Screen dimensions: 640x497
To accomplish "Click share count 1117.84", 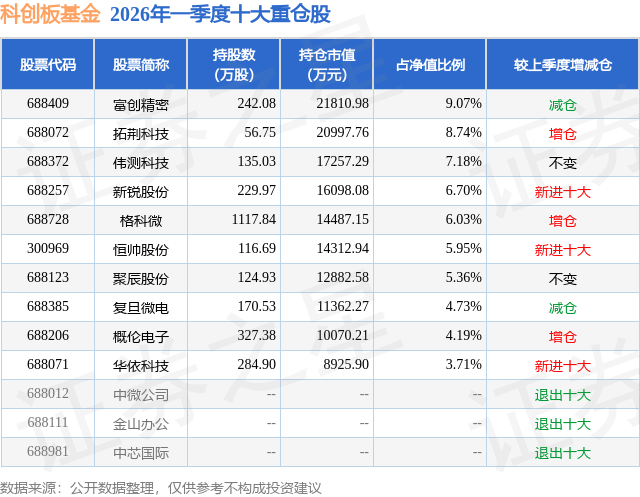I will tap(254, 220).
